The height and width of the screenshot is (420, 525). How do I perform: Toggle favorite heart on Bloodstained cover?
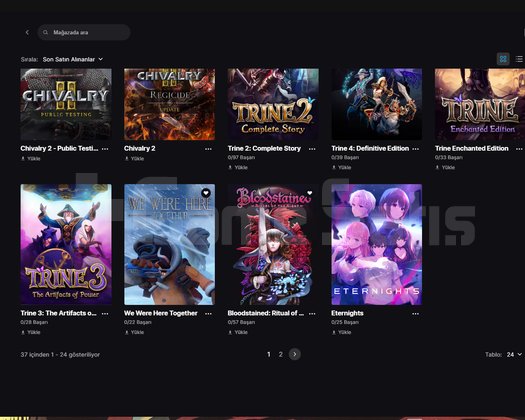click(x=310, y=193)
